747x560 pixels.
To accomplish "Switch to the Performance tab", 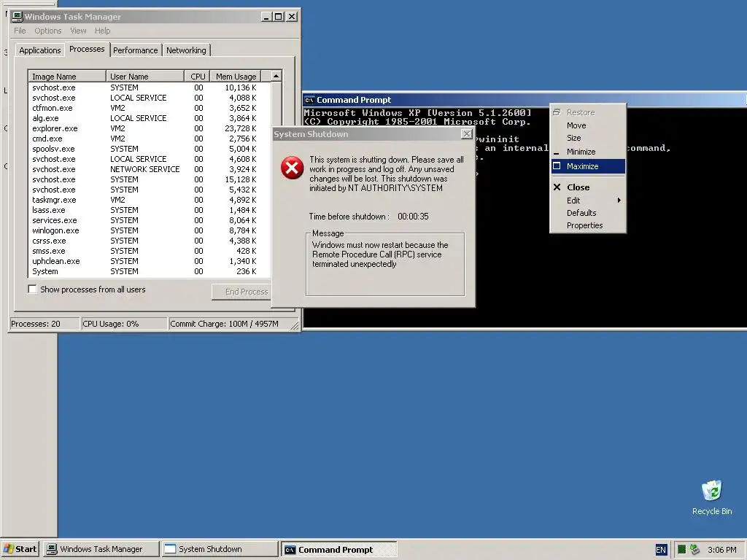I will pos(135,50).
